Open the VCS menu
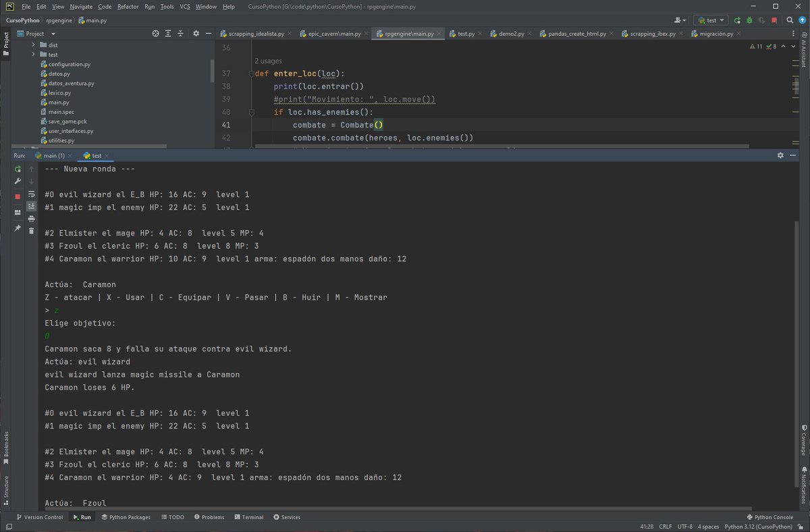810x532 pixels. [185, 6]
